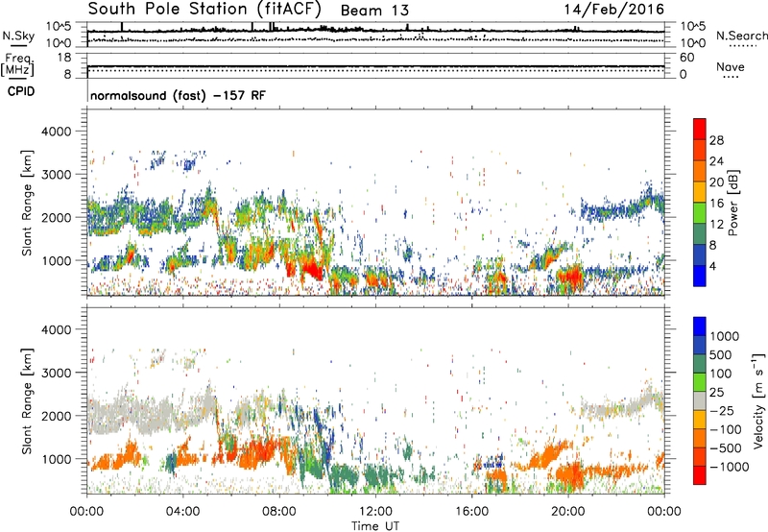Click the Slant Range [km] label of the velocity panel

tap(27, 401)
